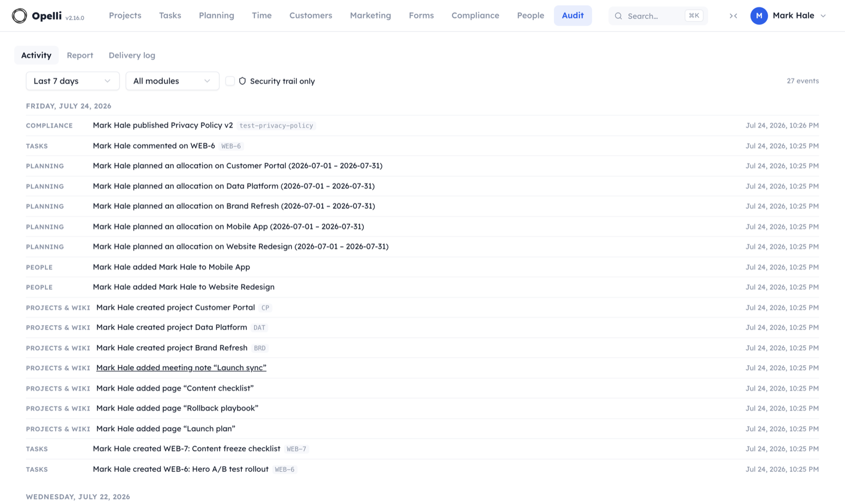Open the People section
Screen dimensions: 845x504
[x=530, y=15]
